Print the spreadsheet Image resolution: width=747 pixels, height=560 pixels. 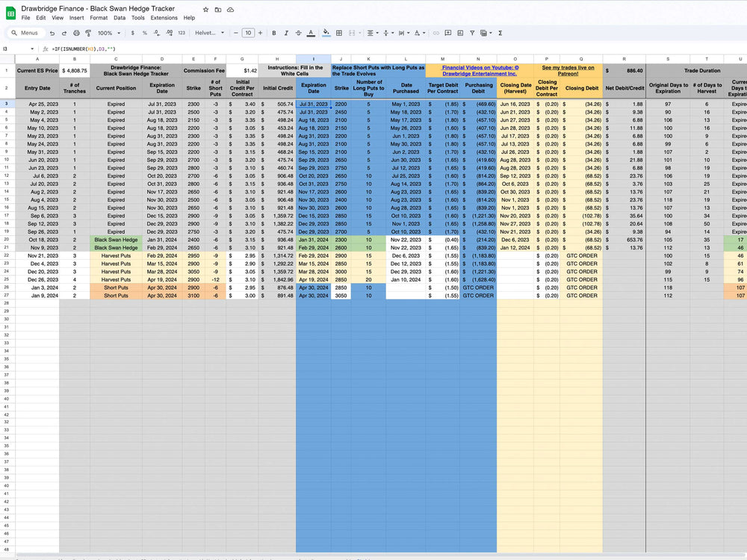coord(76,34)
